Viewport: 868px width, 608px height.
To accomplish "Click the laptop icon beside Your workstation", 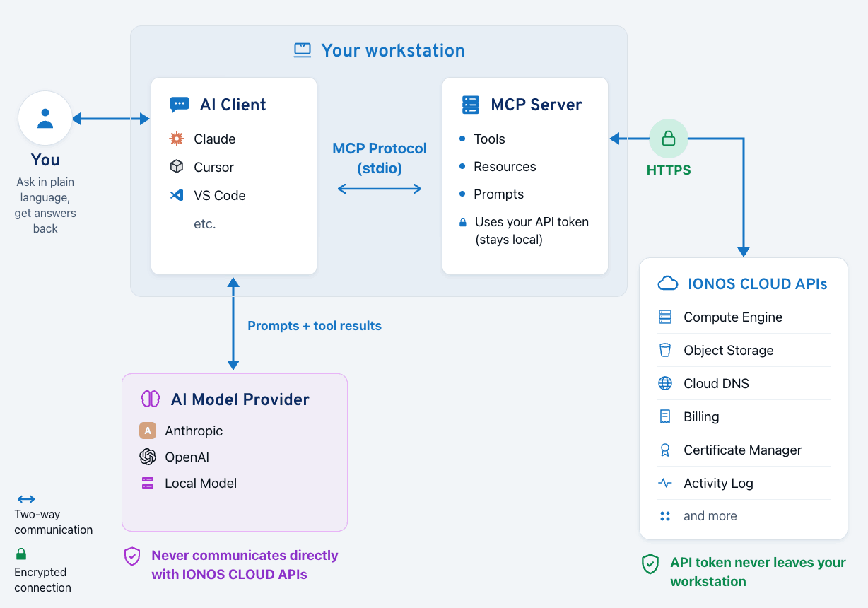I will pos(303,50).
